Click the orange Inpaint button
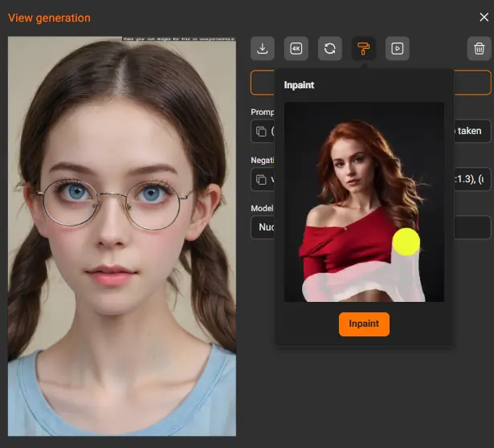494x448 pixels. [x=364, y=324]
